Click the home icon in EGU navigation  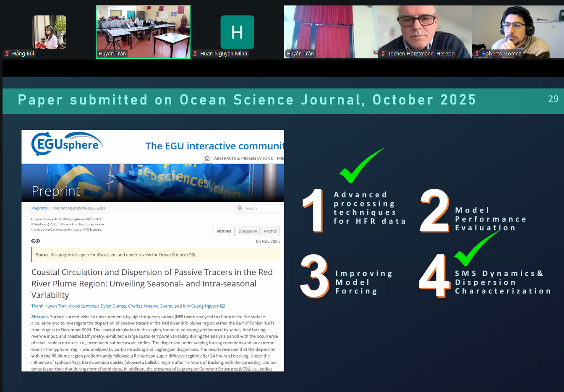[x=207, y=158]
